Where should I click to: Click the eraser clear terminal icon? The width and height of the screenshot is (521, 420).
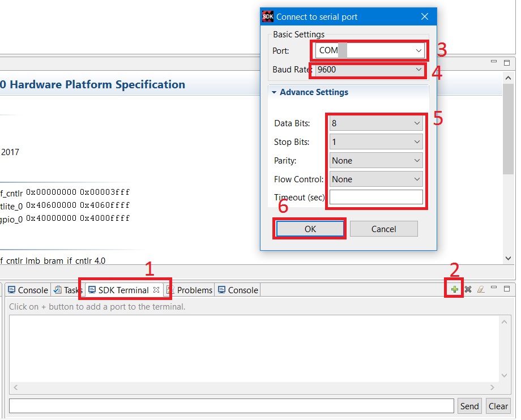pyautogui.click(x=481, y=289)
